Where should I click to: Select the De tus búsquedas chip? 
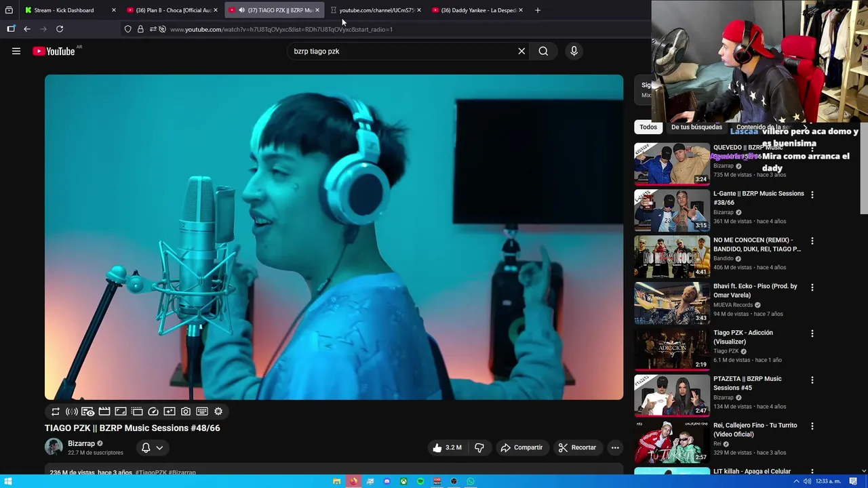point(696,127)
